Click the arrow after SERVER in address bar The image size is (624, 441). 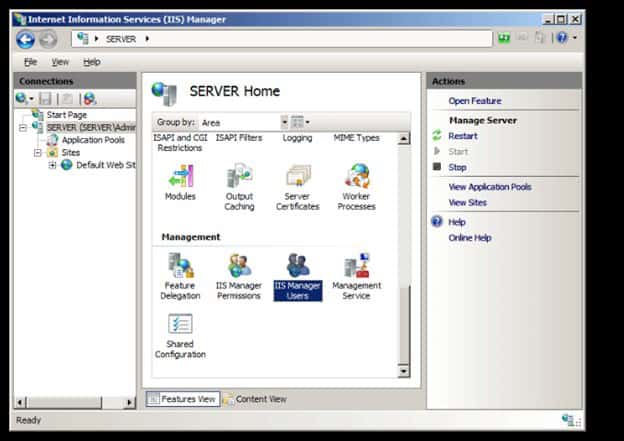[x=147, y=39]
